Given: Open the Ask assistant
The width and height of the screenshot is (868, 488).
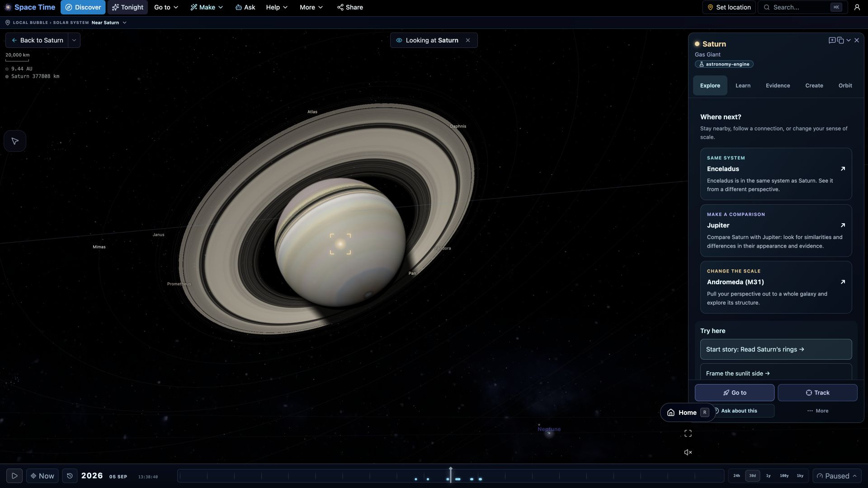Looking at the screenshot, I should click(x=245, y=7).
